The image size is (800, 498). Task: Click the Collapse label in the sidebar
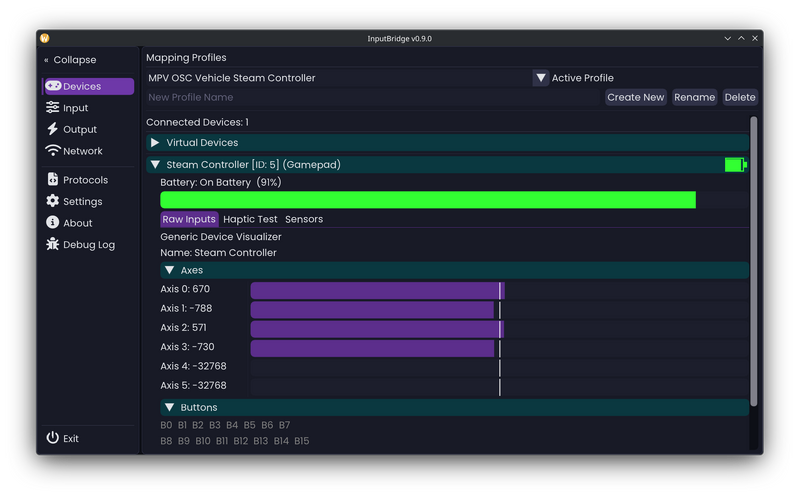pyautogui.click(x=75, y=60)
